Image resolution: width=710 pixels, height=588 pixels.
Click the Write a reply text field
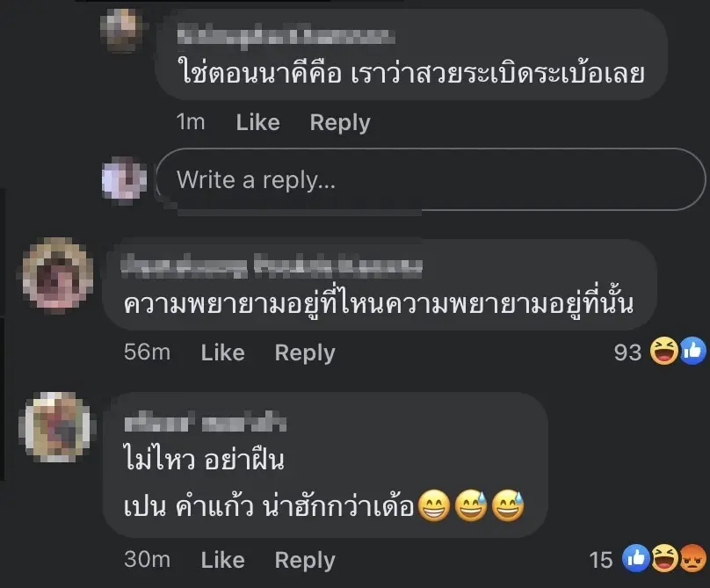[431, 179]
